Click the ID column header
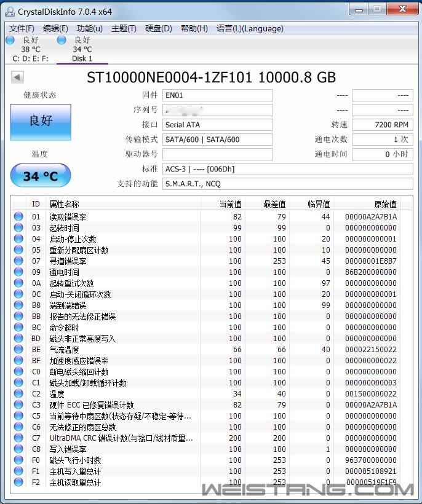The width and height of the screenshot is (422, 504). 36,204
